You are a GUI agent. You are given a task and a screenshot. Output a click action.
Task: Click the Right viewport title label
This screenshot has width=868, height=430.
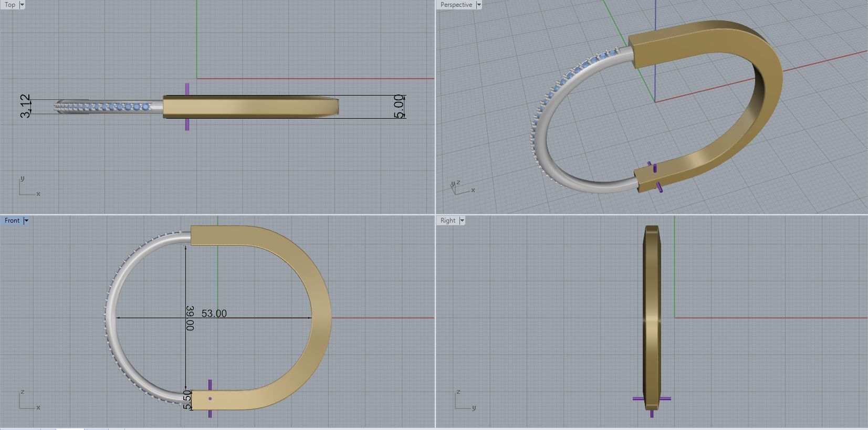[448, 221]
